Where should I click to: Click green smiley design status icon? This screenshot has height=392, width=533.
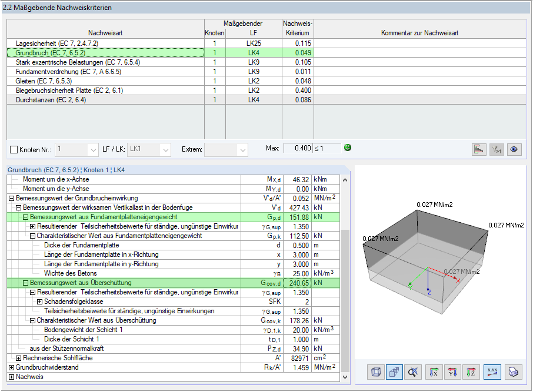(348, 148)
